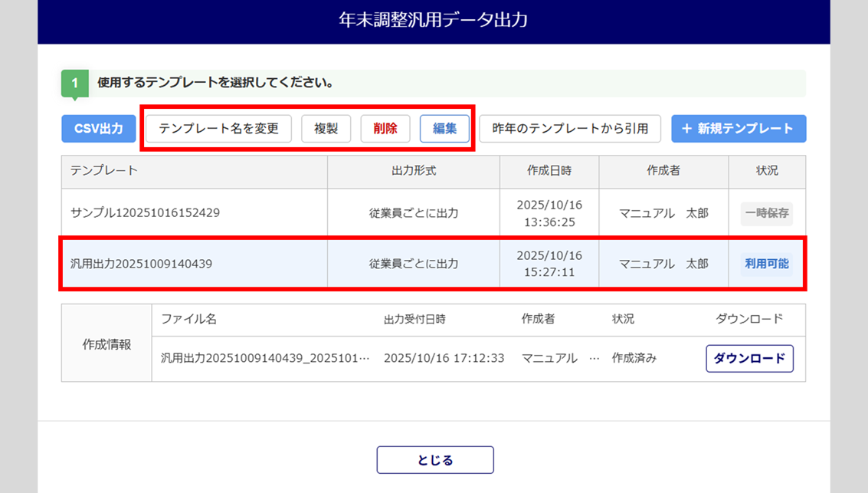Click the 状況 column header in the template table
Screen dimensions: 868x493
tap(767, 171)
